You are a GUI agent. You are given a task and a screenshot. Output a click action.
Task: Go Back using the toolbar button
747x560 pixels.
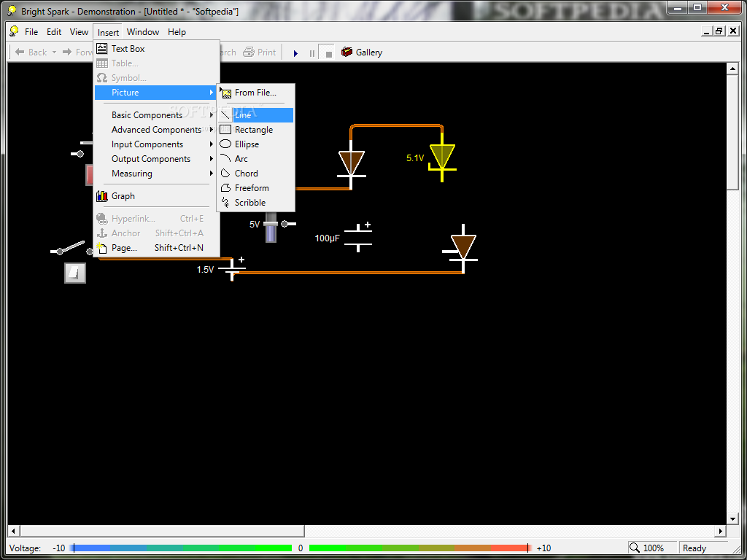click(31, 52)
